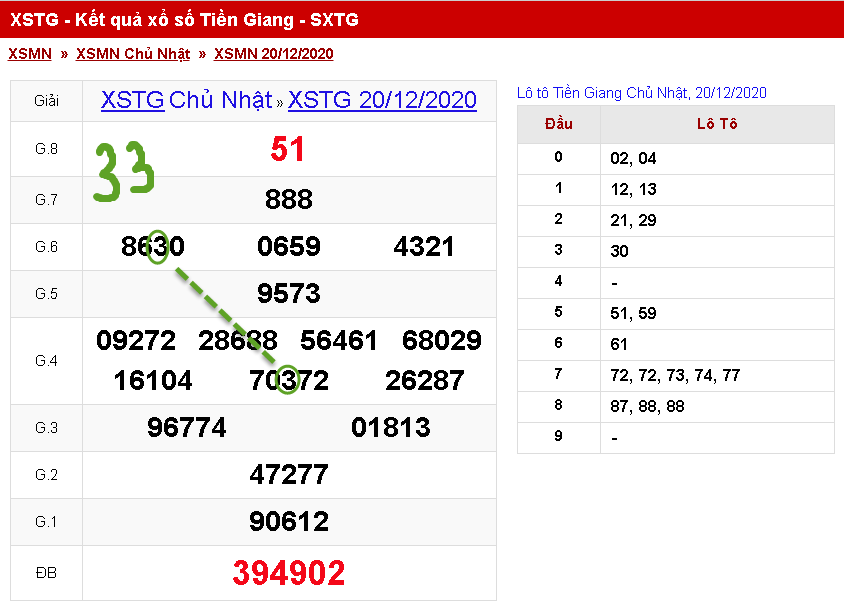Open the XSMN 20/12/2020 breadcrumb link
The width and height of the screenshot is (844, 616).
click(x=273, y=54)
